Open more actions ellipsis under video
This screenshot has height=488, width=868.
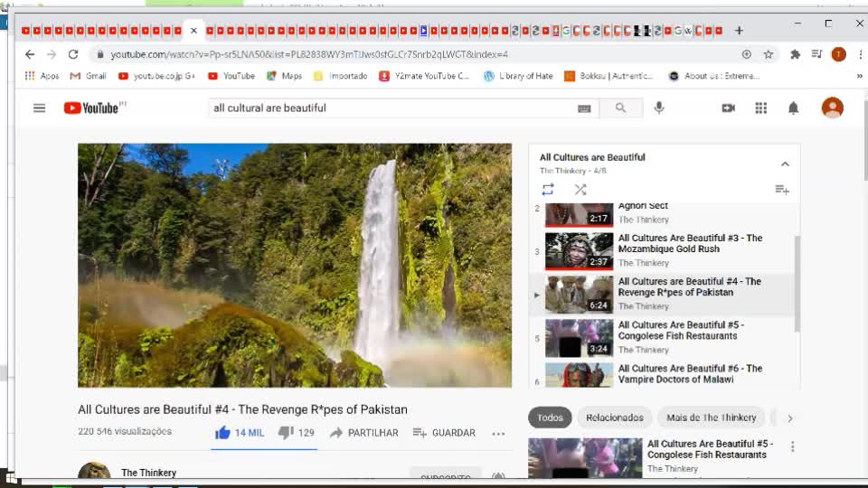pyautogui.click(x=498, y=434)
